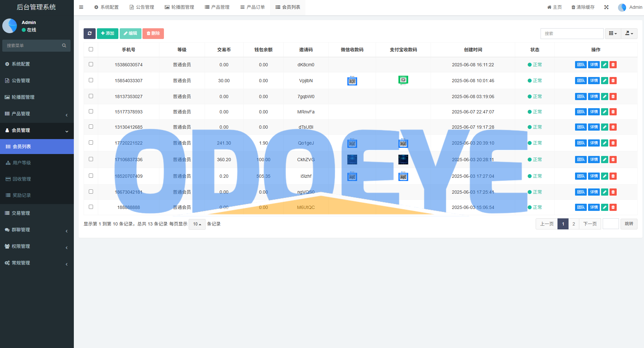
Task: Open 交易管理 in the sidebar menu
Action: tap(21, 213)
